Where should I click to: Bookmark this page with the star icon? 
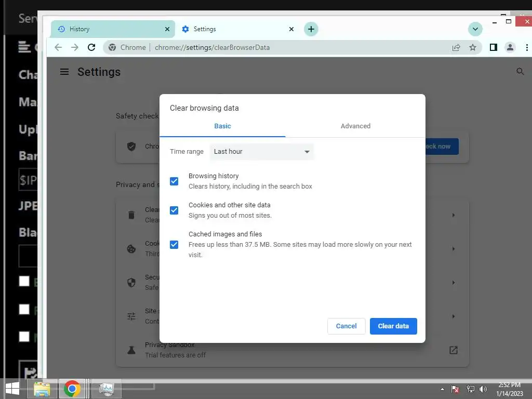coord(473,47)
